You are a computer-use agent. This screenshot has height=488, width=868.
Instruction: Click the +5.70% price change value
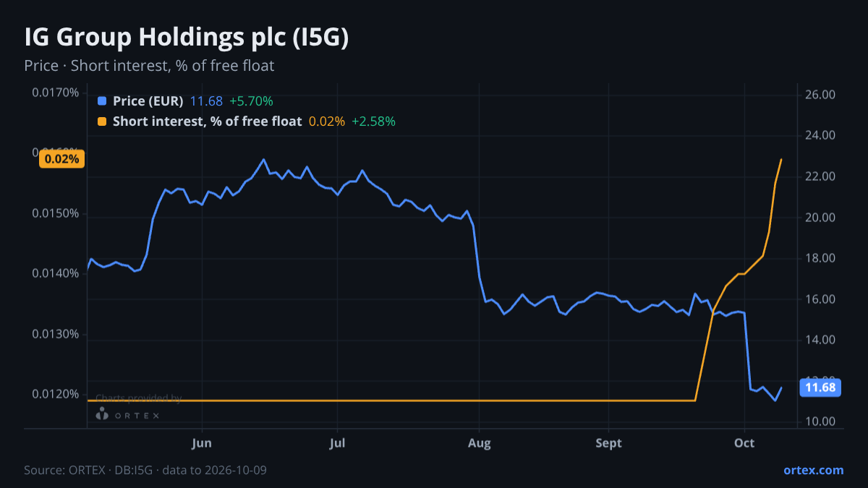coord(251,101)
